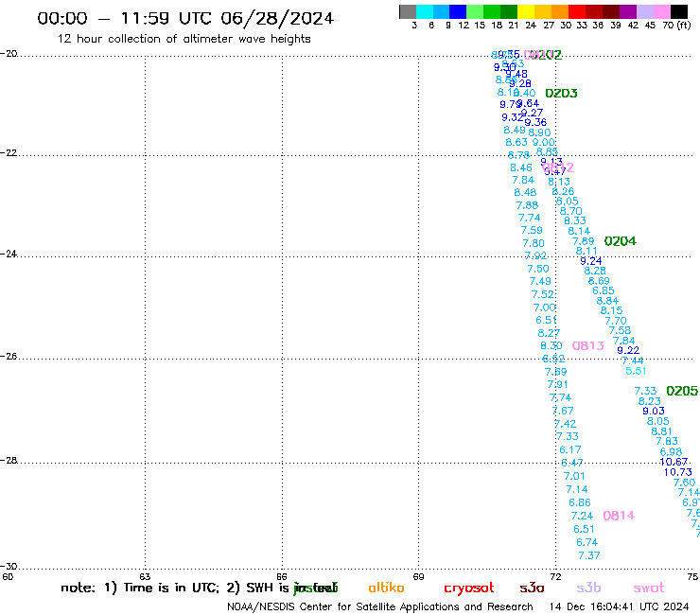Select the purple swatch in the color scale

(x=628, y=11)
